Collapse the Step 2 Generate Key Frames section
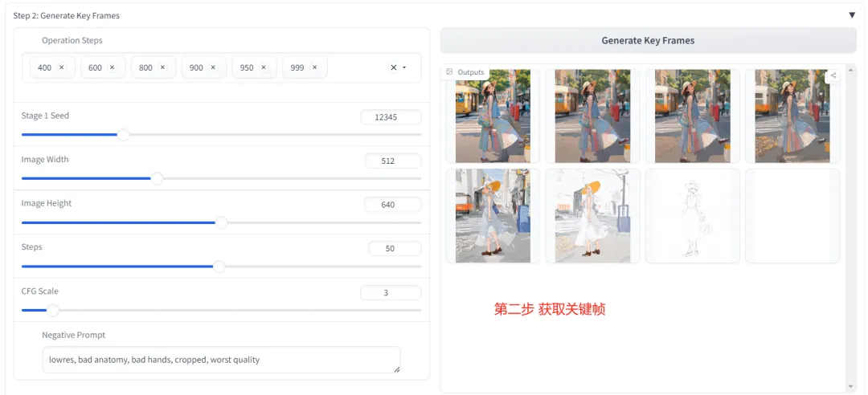 [x=852, y=15]
